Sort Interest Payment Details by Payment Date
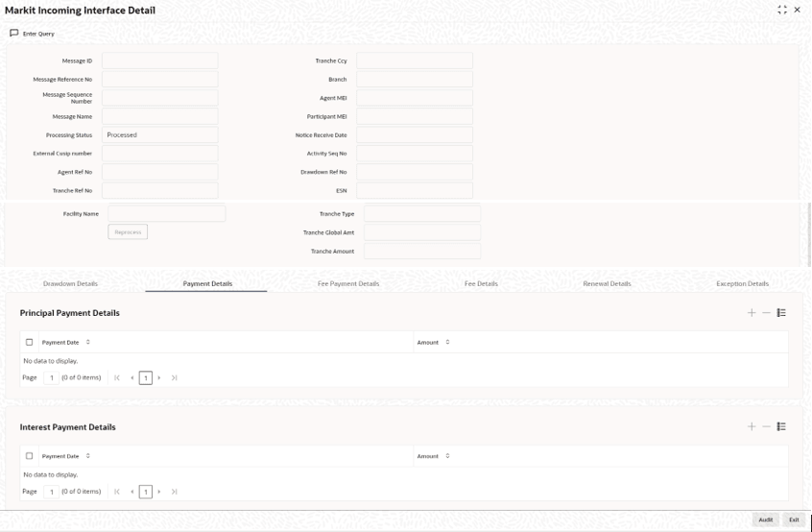The width and height of the screenshot is (812, 532). 88,456
